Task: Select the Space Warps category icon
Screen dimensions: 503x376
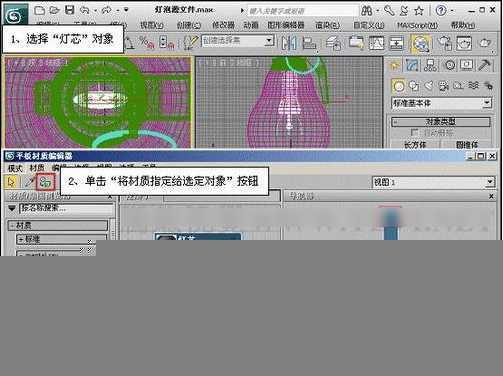Action: (x=474, y=86)
